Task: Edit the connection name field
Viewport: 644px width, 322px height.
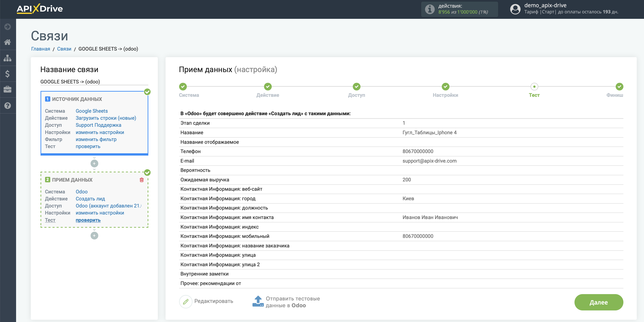Action: tap(94, 82)
